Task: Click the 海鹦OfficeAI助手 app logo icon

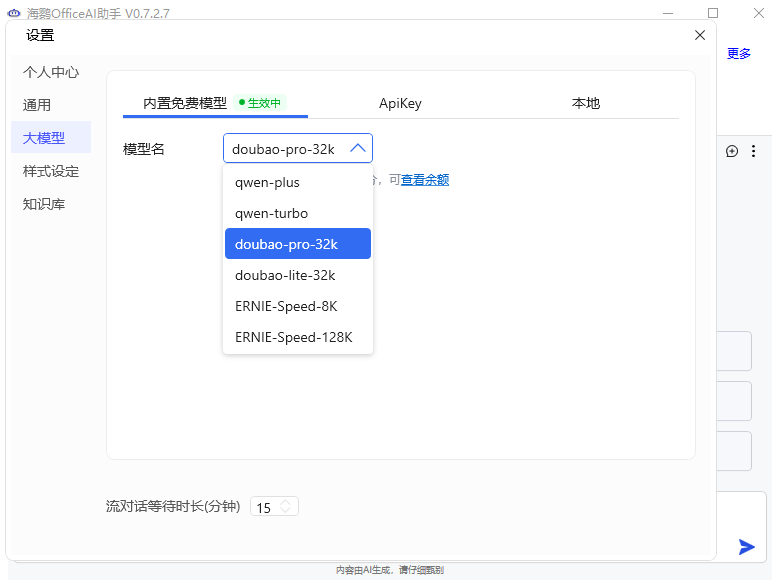Action: click(14, 13)
